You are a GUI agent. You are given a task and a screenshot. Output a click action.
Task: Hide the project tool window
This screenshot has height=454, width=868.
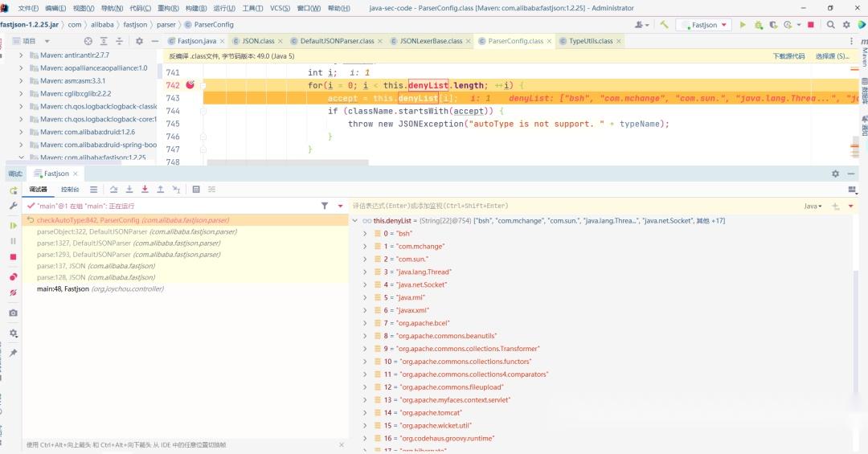click(x=155, y=41)
